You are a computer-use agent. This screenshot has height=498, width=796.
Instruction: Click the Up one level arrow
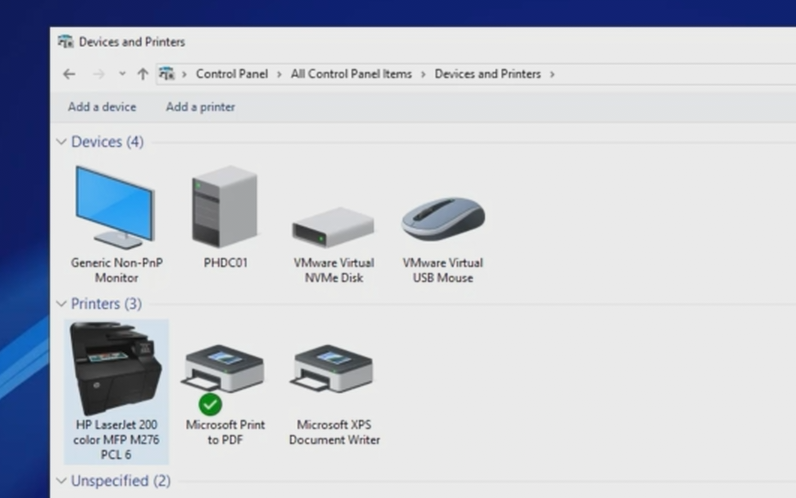pyautogui.click(x=143, y=74)
